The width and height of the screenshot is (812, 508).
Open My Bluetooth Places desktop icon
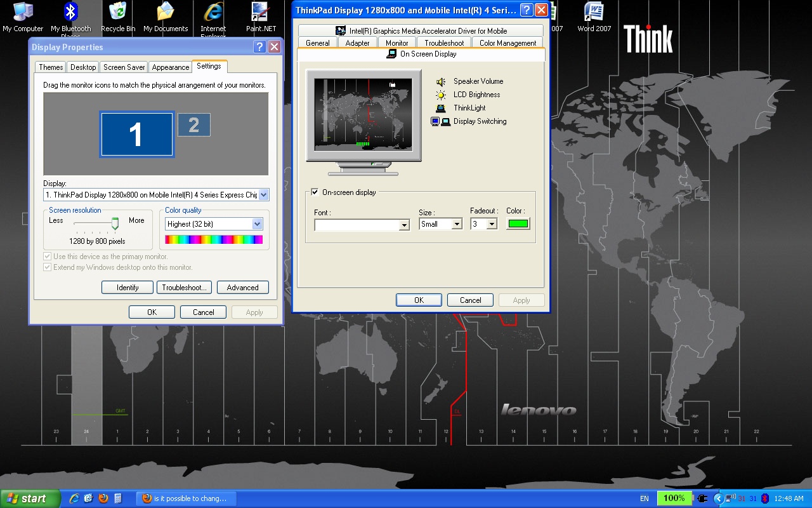click(70, 18)
